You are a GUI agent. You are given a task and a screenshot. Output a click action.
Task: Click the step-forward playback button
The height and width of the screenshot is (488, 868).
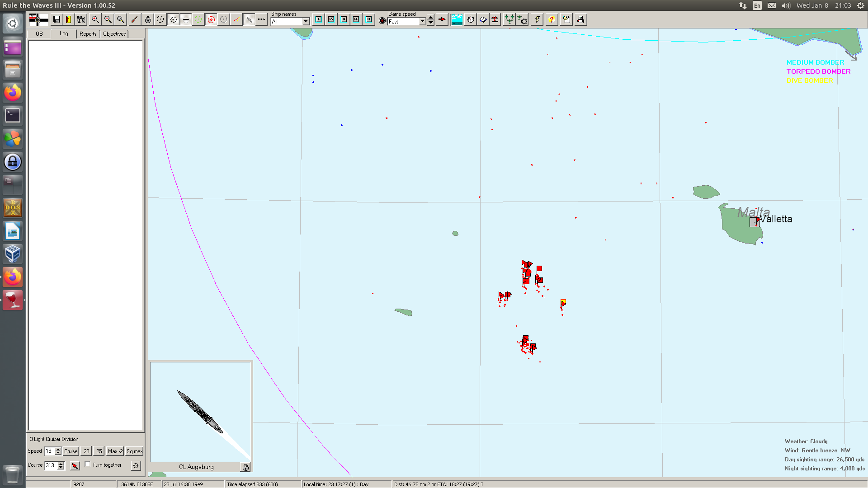(x=344, y=19)
